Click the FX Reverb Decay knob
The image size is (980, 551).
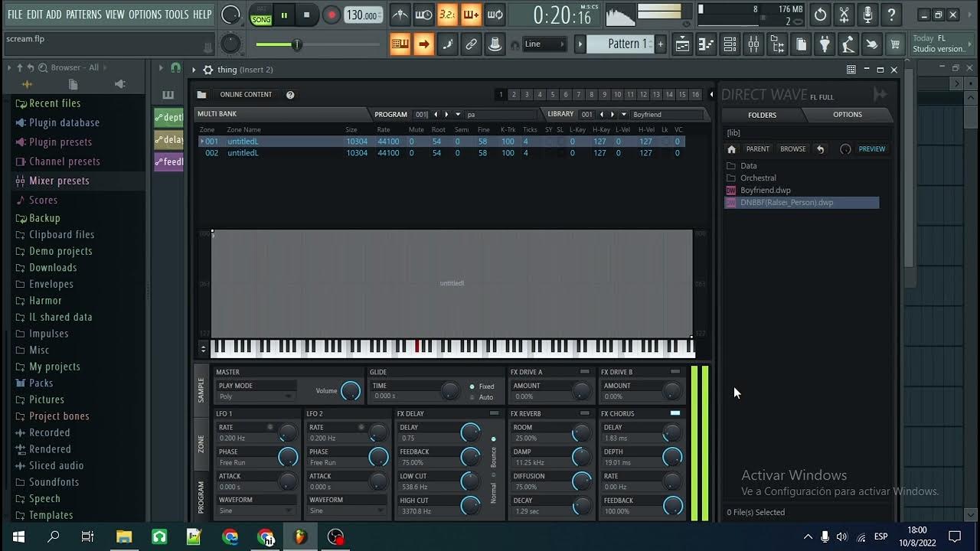pos(582,505)
